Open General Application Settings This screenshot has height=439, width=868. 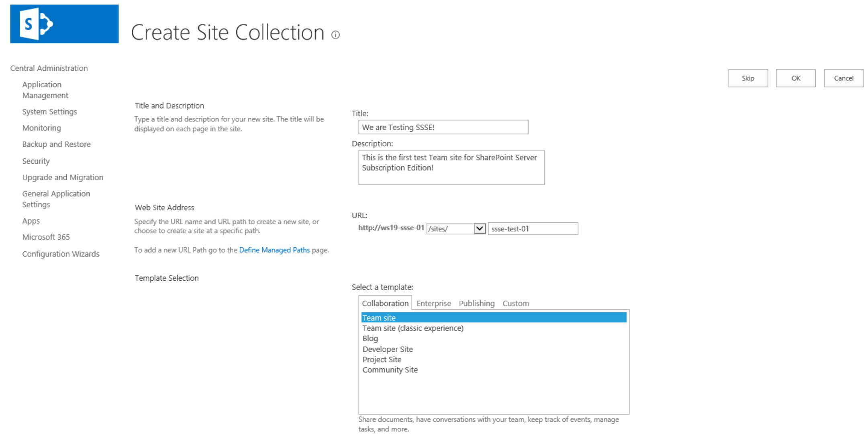point(56,199)
